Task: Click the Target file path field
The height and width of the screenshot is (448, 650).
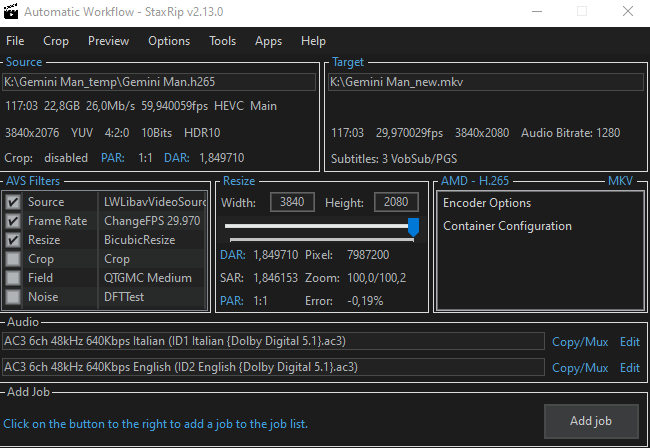Action: [485, 82]
